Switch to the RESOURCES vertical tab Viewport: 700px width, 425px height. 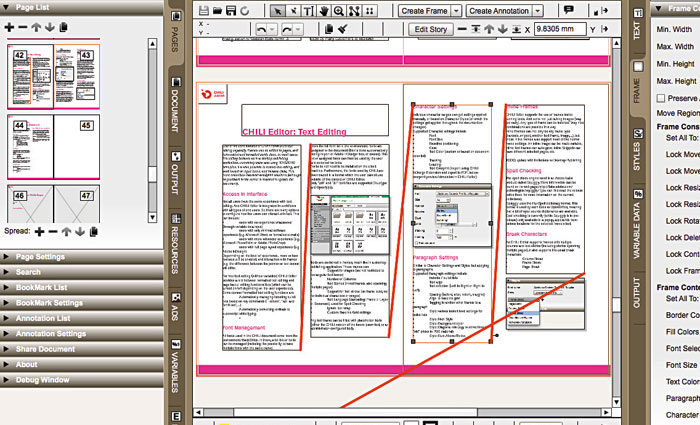click(175, 244)
